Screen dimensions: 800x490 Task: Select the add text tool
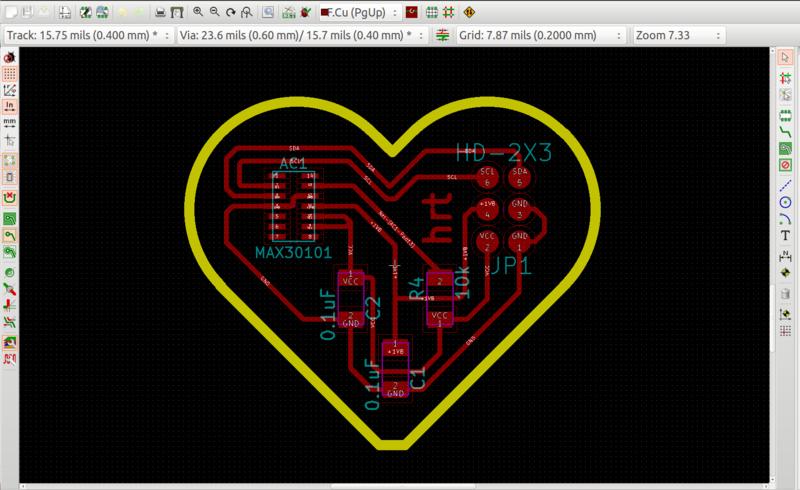tap(786, 235)
